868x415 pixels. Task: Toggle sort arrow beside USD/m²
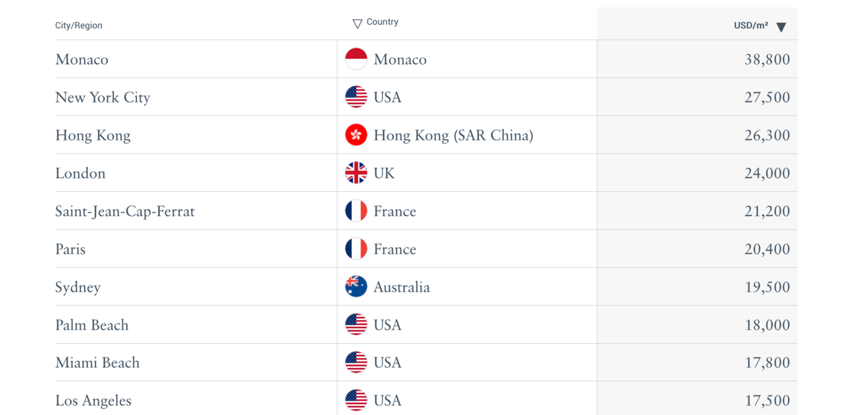click(x=781, y=28)
